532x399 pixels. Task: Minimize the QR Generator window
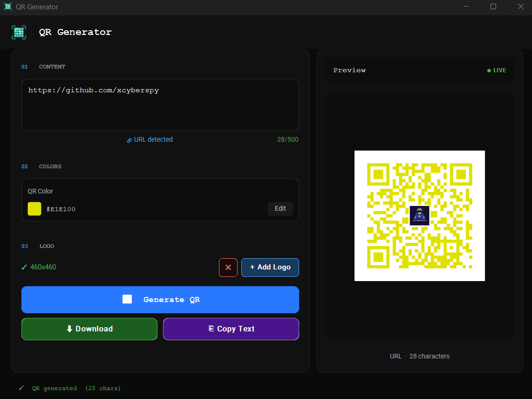coord(466,7)
